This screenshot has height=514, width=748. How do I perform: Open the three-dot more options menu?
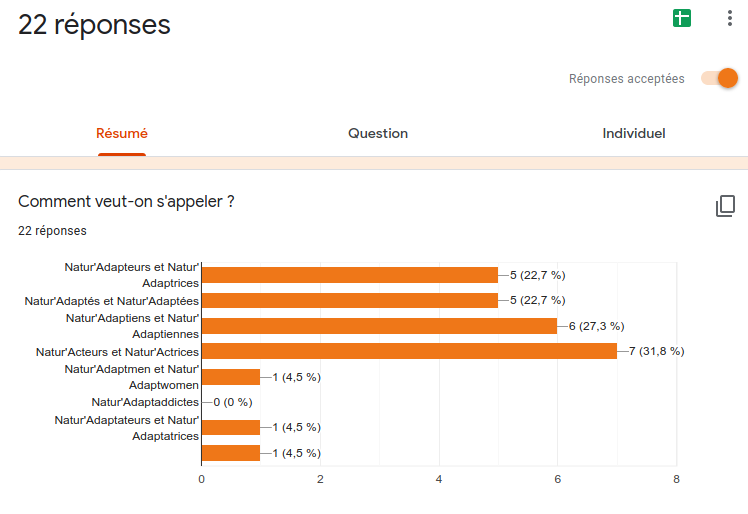[729, 18]
